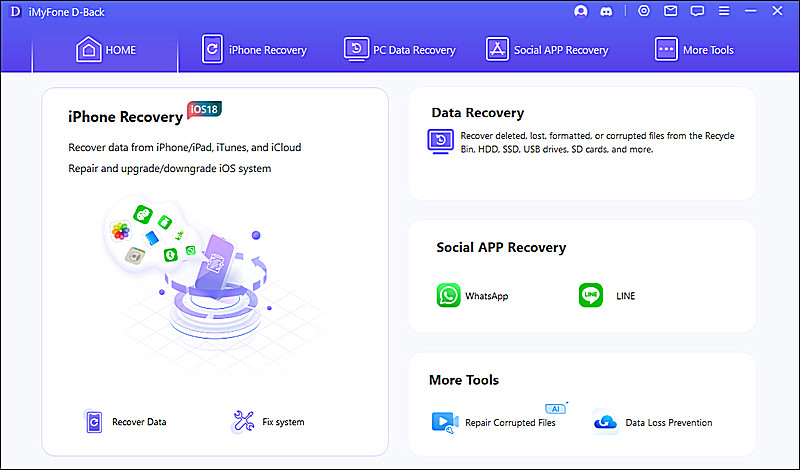Click the iPhone Recovery card heading
Image resolution: width=800 pixels, height=470 pixels.
[x=126, y=117]
